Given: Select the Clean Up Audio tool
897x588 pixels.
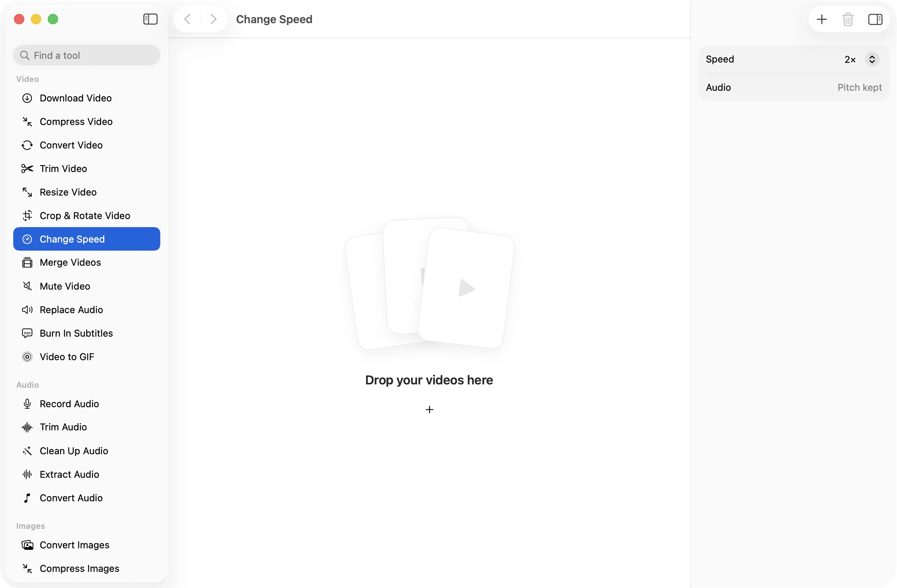Looking at the screenshot, I should pos(87,451).
